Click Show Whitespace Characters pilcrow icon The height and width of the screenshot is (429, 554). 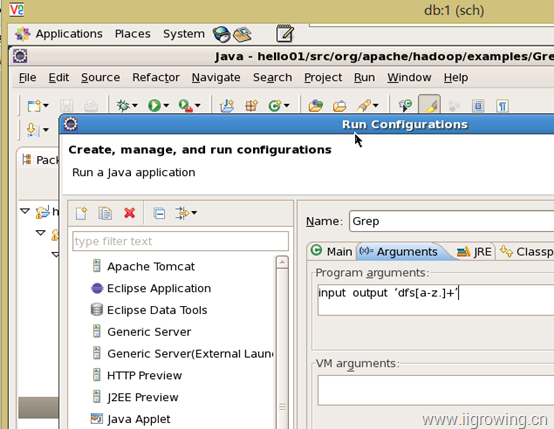coord(502,106)
